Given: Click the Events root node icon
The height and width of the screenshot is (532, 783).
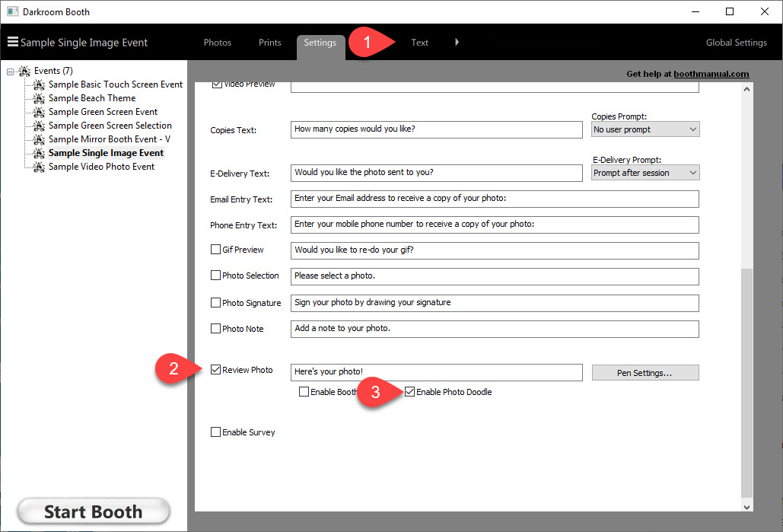Looking at the screenshot, I should click(x=24, y=71).
